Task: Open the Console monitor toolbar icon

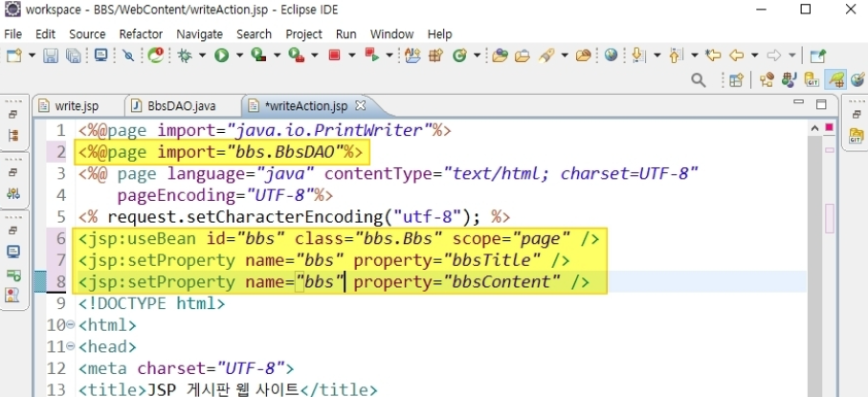Action: click(100, 55)
